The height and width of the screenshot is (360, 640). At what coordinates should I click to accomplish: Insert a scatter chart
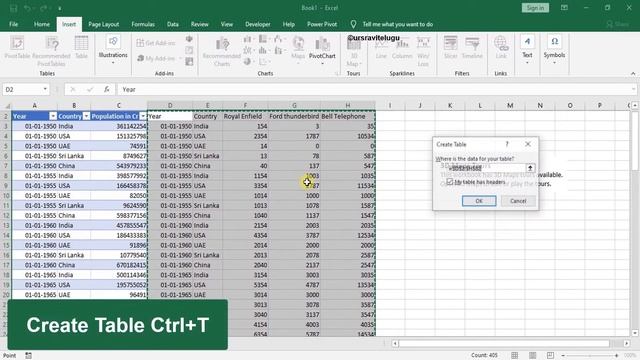(263, 62)
